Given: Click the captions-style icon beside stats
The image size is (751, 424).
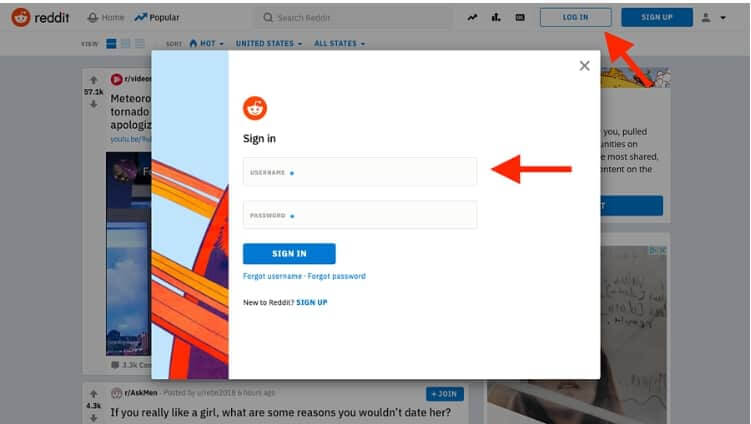Looking at the screenshot, I should [x=520, y=18].
